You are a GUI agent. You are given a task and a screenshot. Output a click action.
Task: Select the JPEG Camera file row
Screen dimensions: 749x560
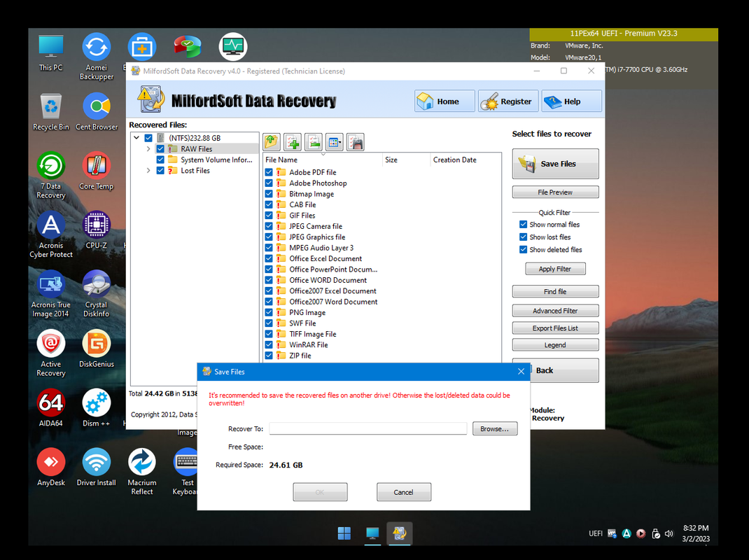(x=315, y=226)
